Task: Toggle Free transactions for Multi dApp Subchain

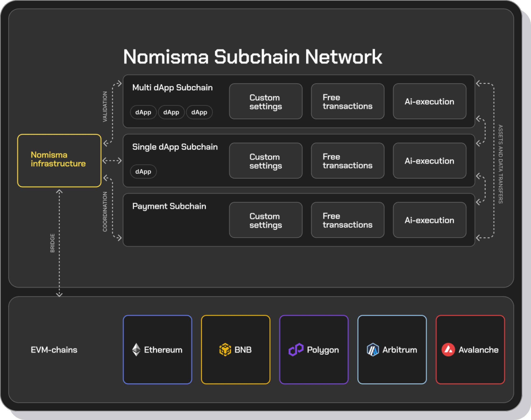Action: click(347, 102)
